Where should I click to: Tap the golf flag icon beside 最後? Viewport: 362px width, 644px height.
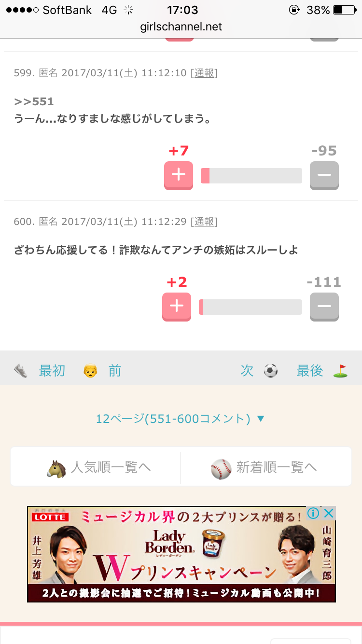tap(341, 371)
